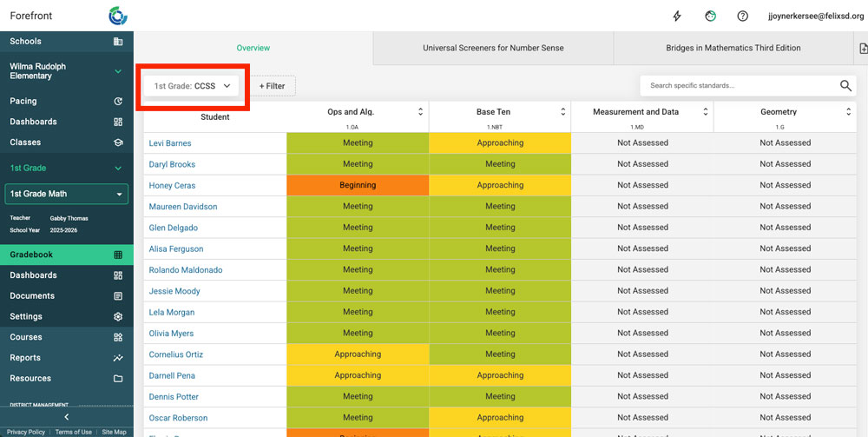Collapse the sidebar with left chevron
Viewport: 868px width, 437px height.
[67, 418]
